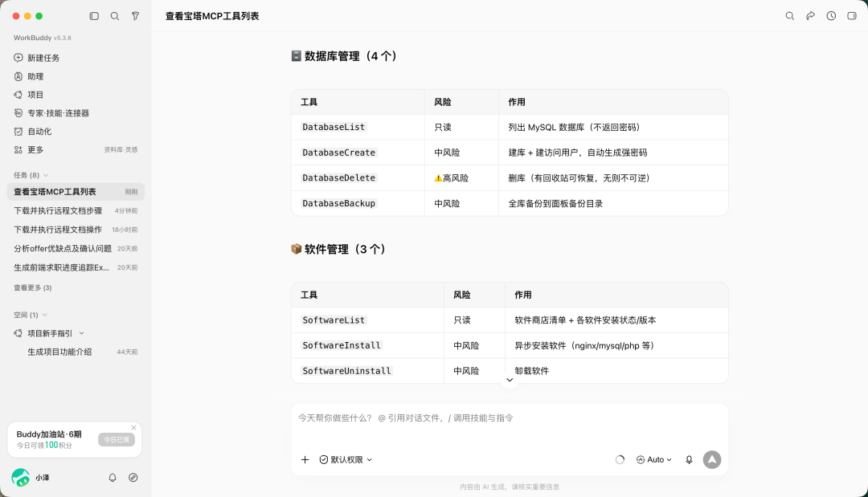Share conversation via arrow icon
Image resolution: width=868 pixels, height=497 pixels.
click(810, 16)
